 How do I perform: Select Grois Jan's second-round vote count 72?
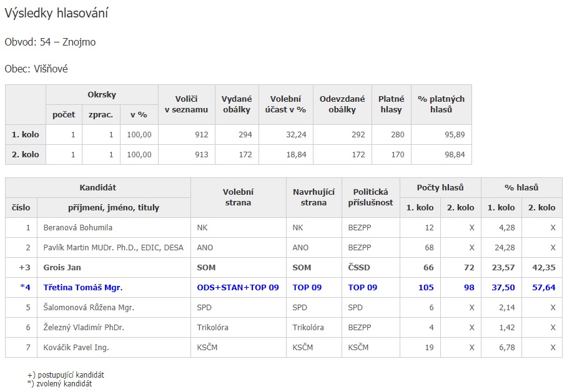coord(469,268)
